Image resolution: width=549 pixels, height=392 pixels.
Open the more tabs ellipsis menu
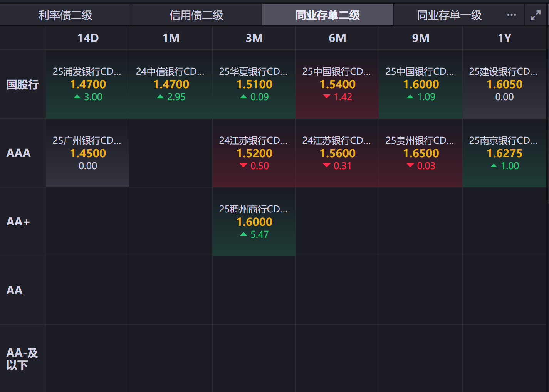[x=512, y=15]
